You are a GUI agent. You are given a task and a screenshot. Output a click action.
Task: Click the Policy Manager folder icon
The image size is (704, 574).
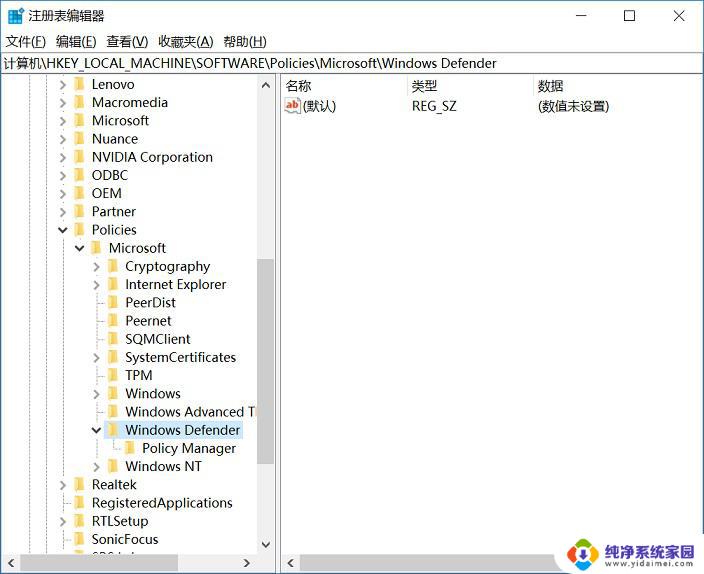pos(130,448)
